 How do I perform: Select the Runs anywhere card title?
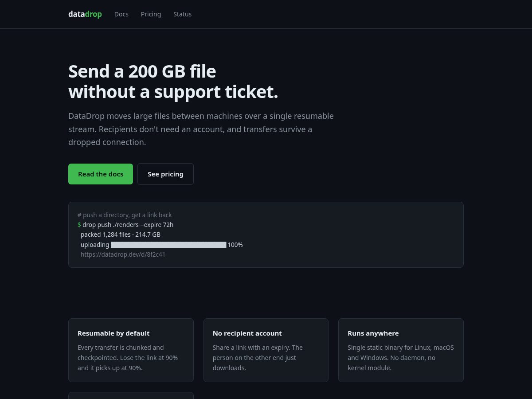pyautogui.click(x=373, y=333)
